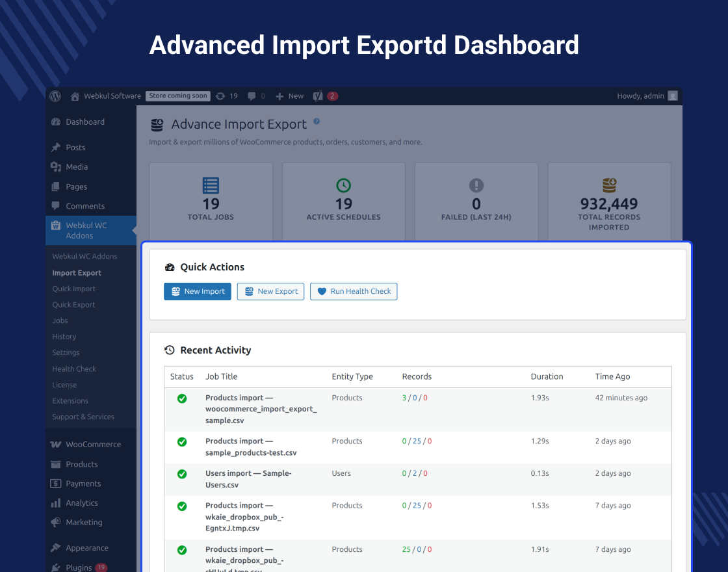
Task: Click Entity Type column header
Action: click(x=352, y=376)
